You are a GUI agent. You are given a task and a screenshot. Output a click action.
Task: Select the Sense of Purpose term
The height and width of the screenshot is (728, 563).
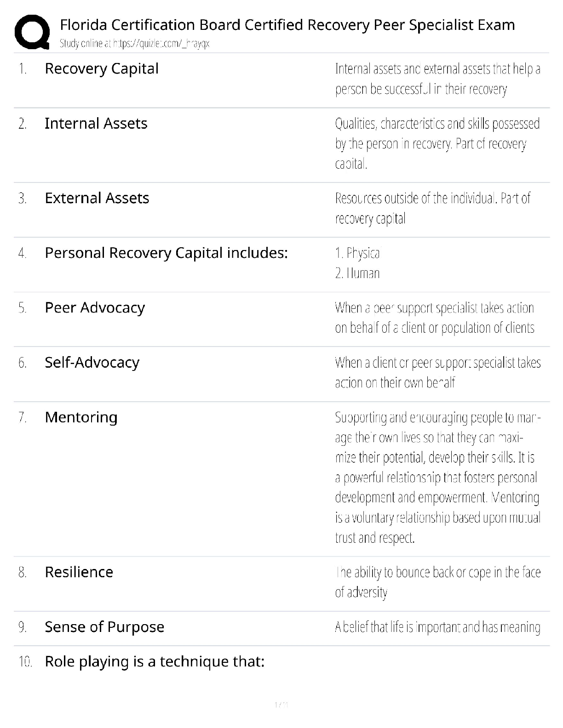click(104, 627)
